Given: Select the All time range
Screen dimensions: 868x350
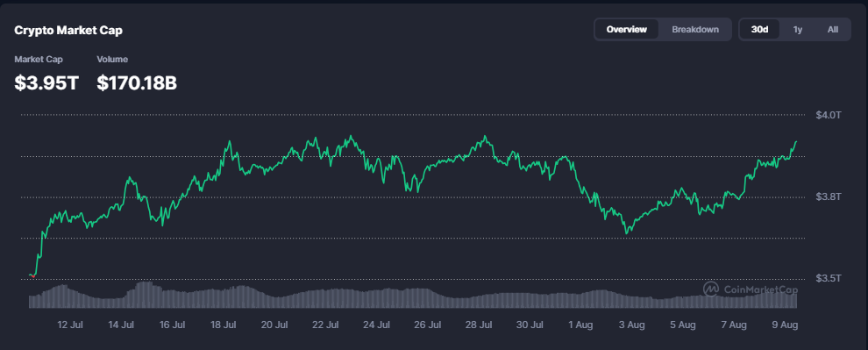Looking at the screenshot, I should click(833, 29).
